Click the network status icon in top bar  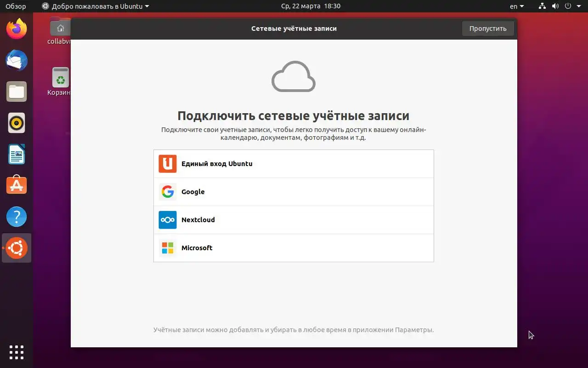click(543, 6)
